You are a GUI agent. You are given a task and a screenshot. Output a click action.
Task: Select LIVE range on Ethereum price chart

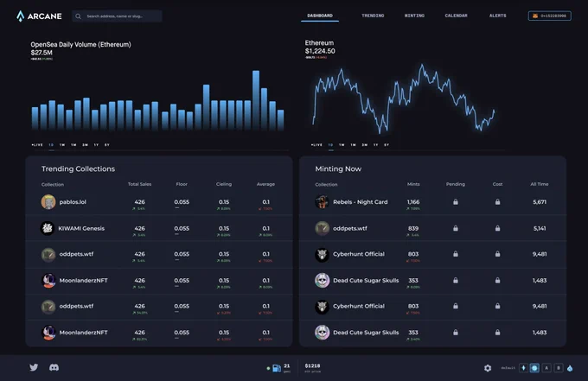pos(316,145)
